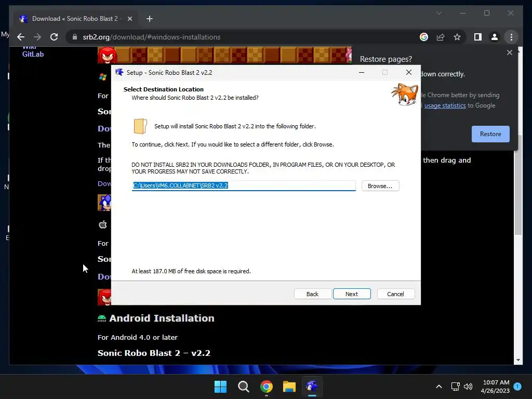Open a new Chrome tab

click(149, 19)
